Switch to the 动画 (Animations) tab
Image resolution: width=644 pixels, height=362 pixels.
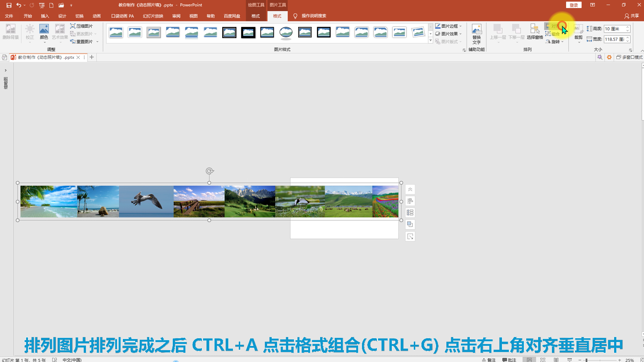click(x=96, y=16)
